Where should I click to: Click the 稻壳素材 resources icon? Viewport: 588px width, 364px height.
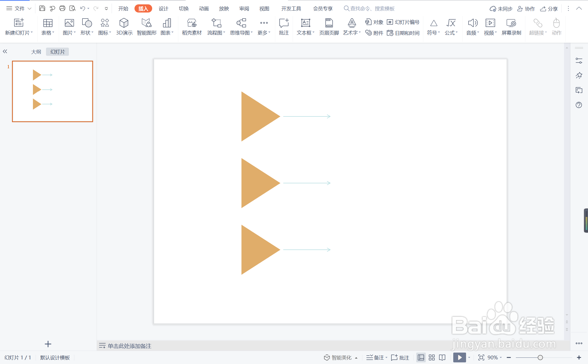tap(192, 26)
